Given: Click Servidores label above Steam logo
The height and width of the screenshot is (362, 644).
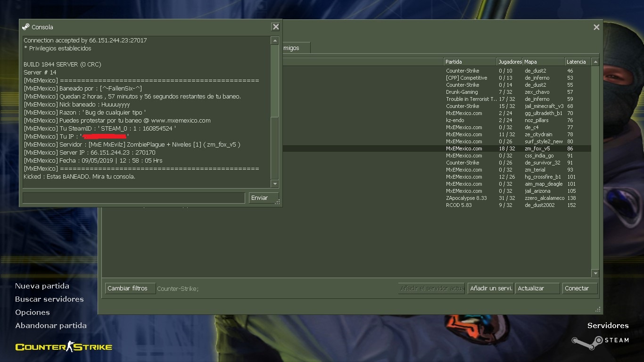Looking at the screenshot, I should [608, 326].
